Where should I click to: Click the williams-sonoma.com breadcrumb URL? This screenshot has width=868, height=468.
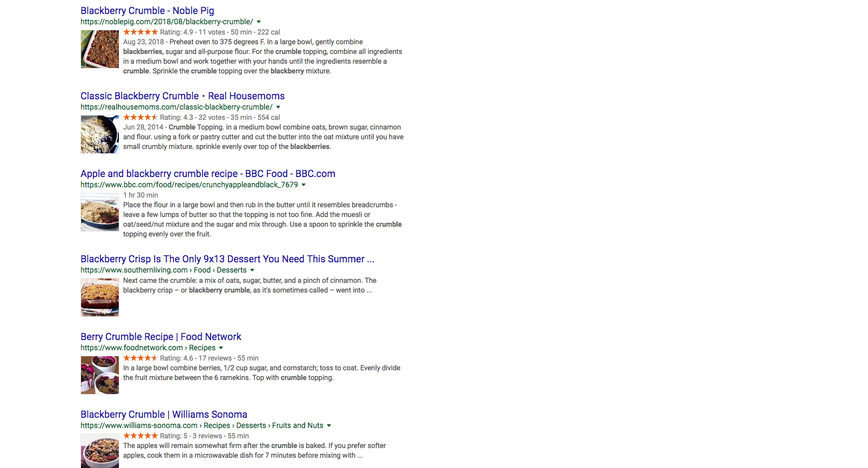(202, 425)
